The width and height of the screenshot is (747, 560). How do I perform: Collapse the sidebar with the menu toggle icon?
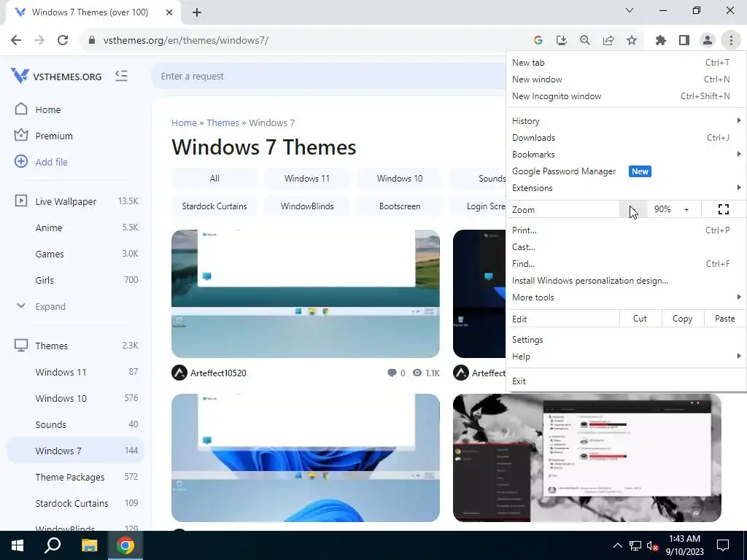[x=122, y=76]
